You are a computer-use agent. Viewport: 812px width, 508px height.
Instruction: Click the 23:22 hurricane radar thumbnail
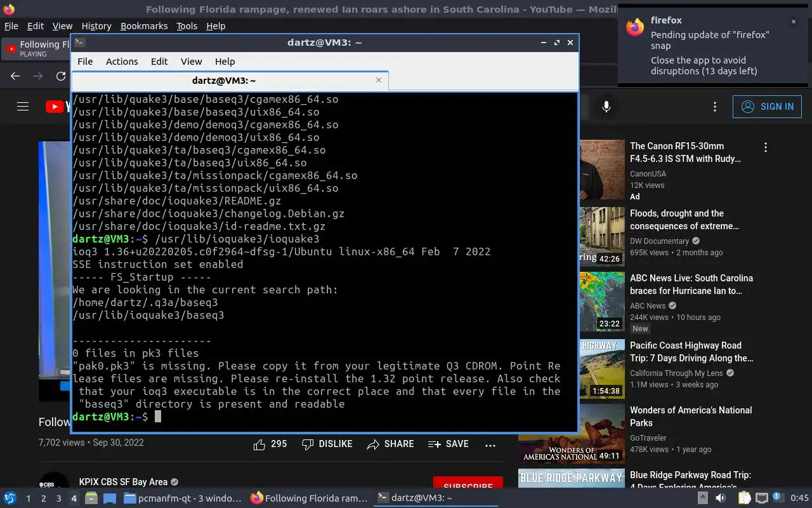click(x=602, y=301)
